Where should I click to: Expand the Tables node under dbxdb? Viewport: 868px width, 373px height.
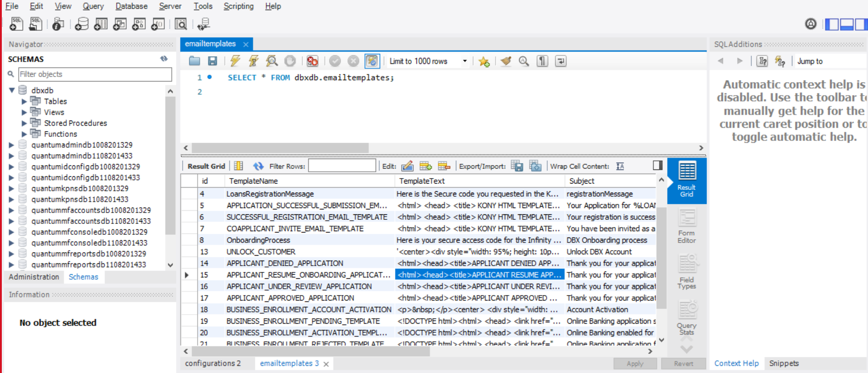point(24,102)
